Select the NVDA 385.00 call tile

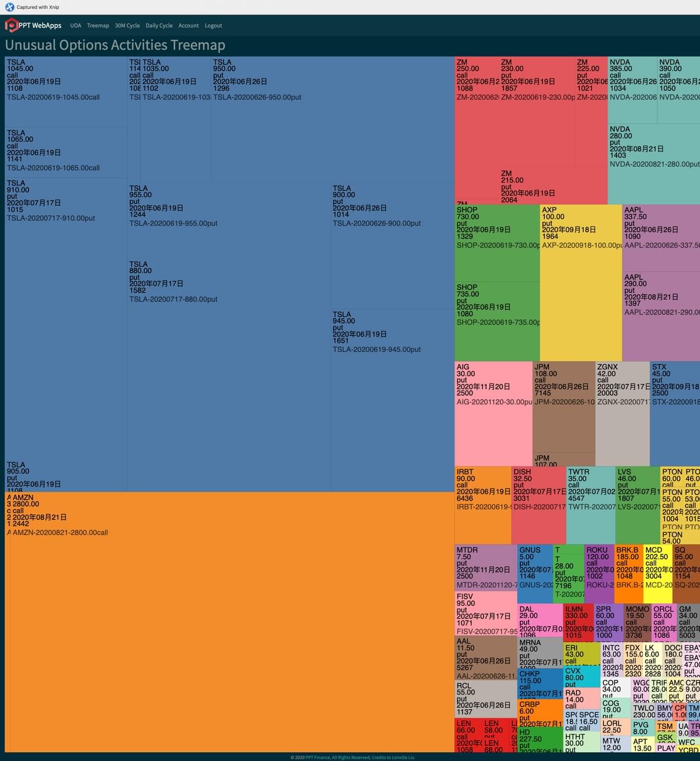point(632,90)
